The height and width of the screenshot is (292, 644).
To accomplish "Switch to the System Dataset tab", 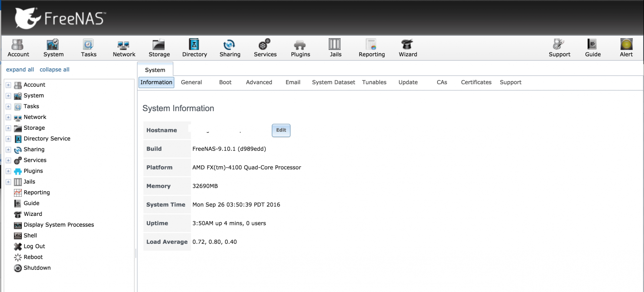I will tap(333, 82).
